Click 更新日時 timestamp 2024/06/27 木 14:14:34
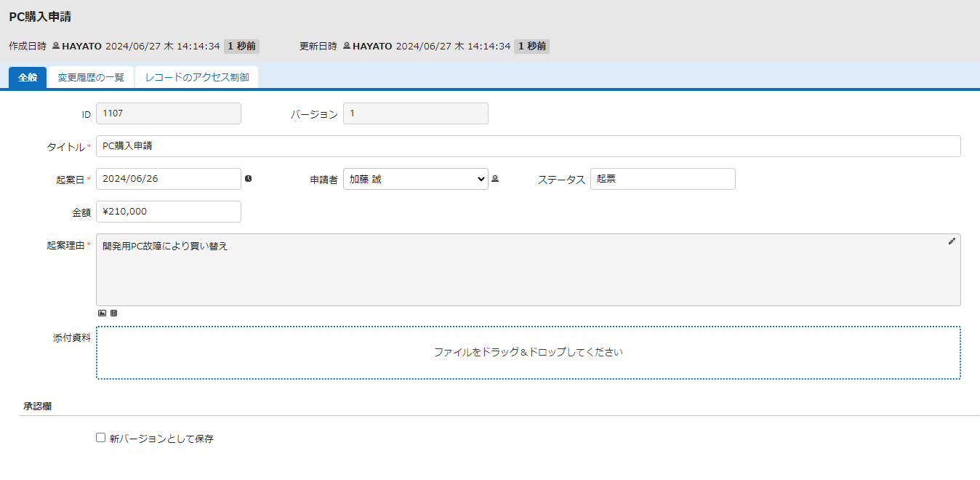 pyautogui.click(x=454, y=46)
